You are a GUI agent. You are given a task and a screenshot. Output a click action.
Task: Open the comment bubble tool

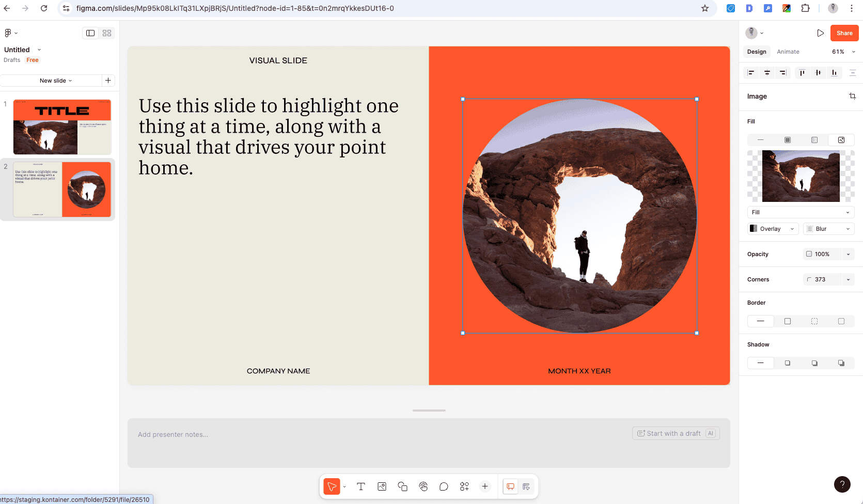point(444,486)
